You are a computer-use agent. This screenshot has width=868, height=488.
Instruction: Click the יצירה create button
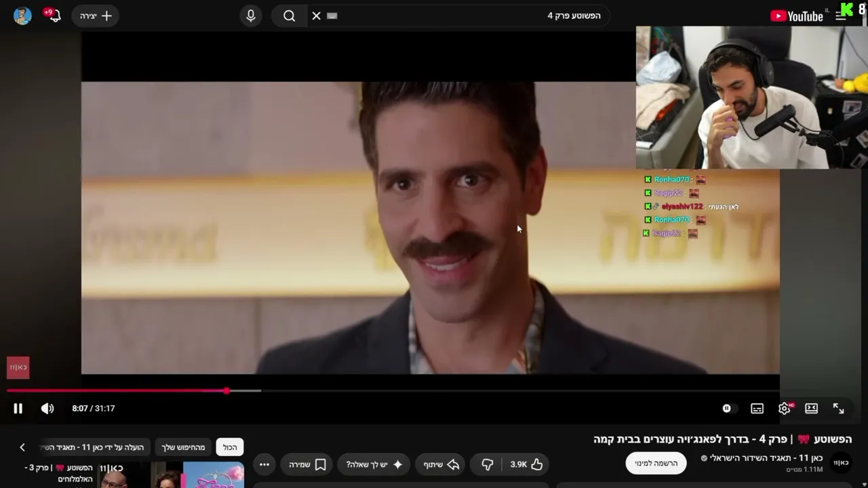(x=96, y=16)
